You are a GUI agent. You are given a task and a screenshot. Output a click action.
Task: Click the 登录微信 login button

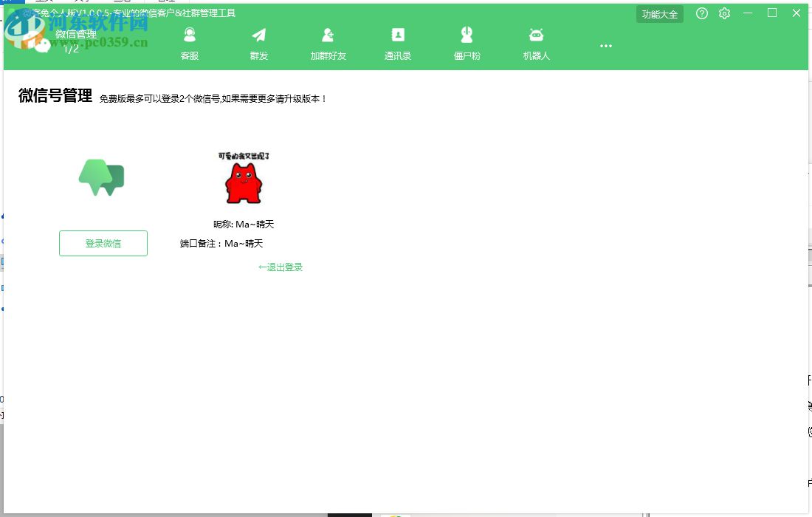coord(103,243)
